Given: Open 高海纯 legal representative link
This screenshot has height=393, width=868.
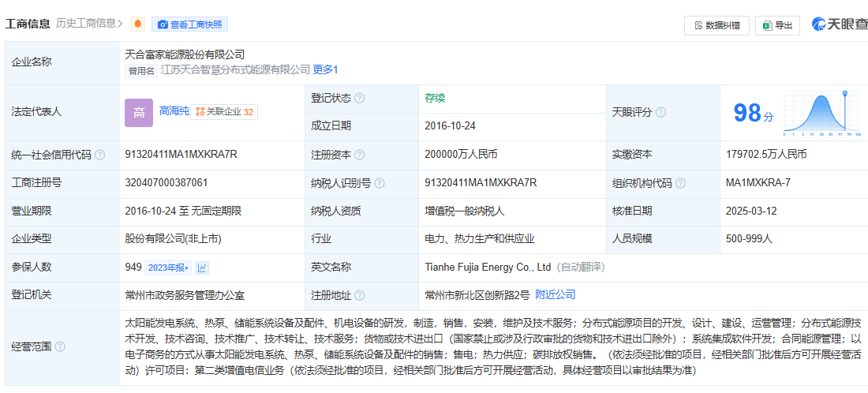Looking at the screenshot, I should pyautogui.click(x=174, y=111).
